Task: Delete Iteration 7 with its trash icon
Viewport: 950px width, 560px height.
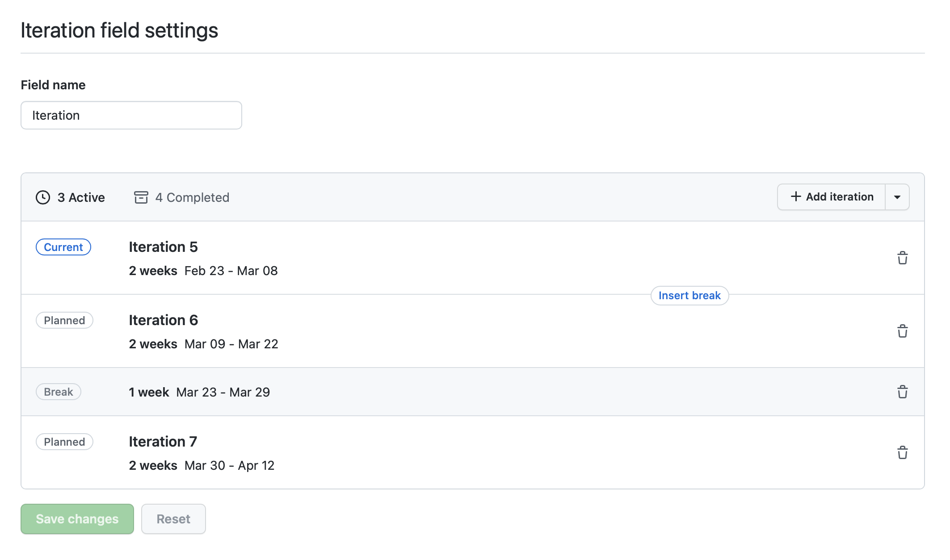Action: click(902, 452)
